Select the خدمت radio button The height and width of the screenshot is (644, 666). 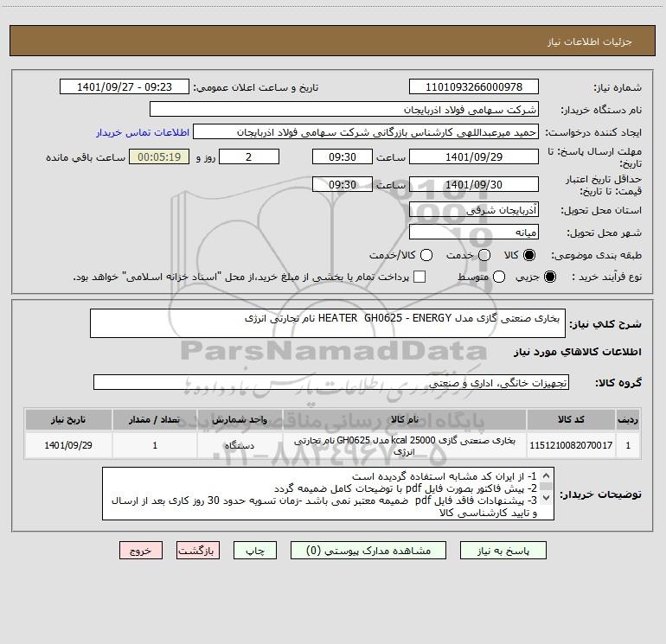(484, 255)
